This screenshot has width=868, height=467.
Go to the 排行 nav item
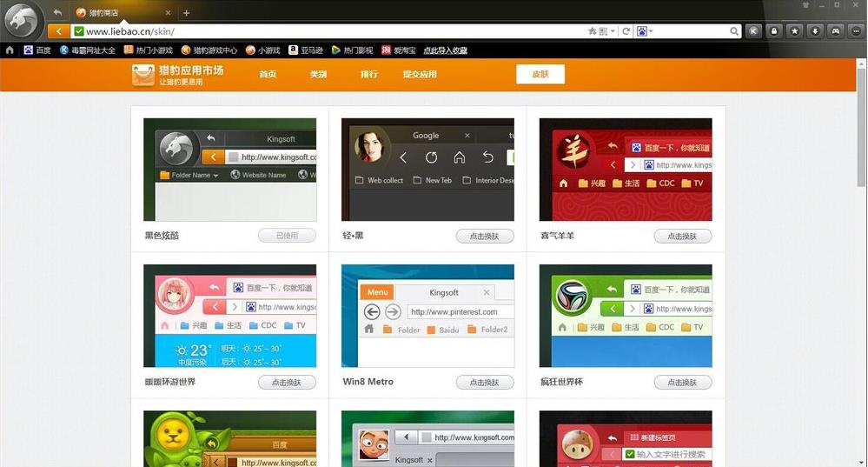(369, 74)
